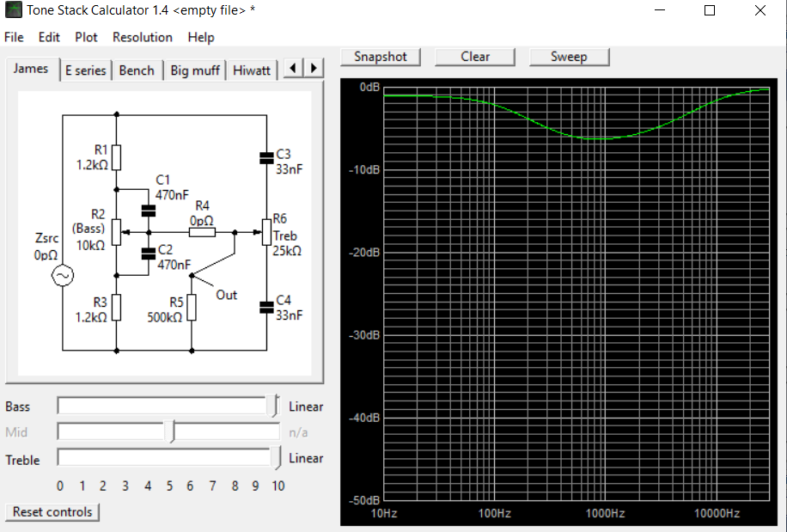Click the 1000Hz axis label
Viewport: 787px width, 532px height.
[x=606, y=513]
